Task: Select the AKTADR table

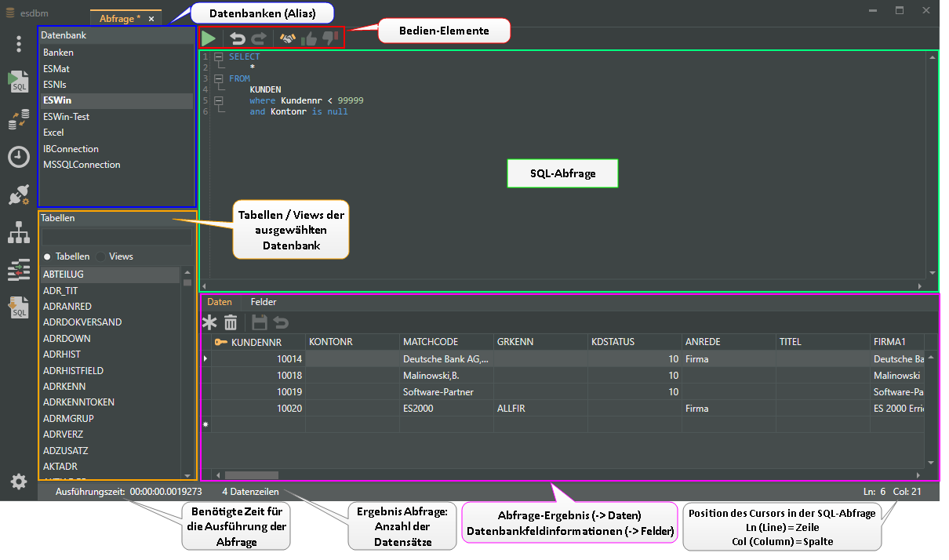Action: 111,467
